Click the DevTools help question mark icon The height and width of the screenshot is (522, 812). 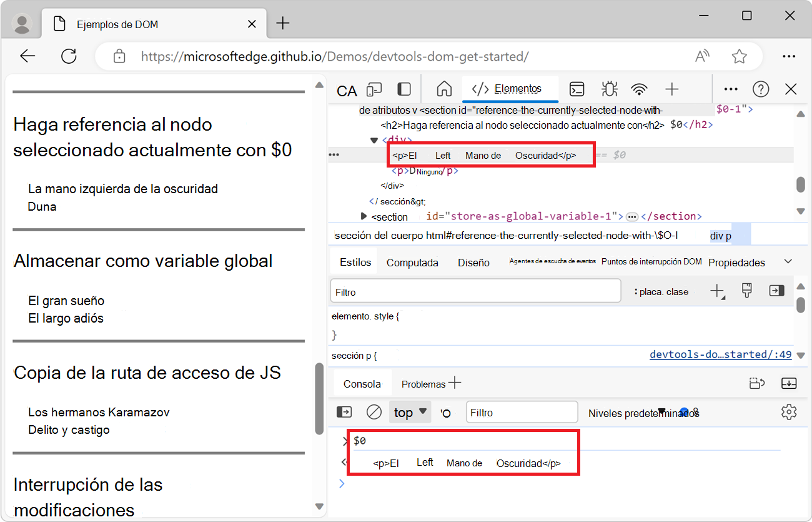(x=760, y=89)
